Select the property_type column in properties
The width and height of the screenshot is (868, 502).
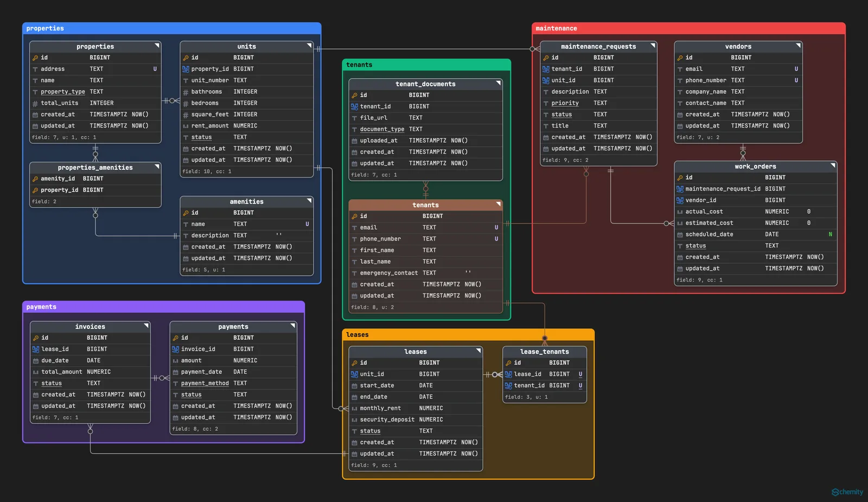coord(95,92)
